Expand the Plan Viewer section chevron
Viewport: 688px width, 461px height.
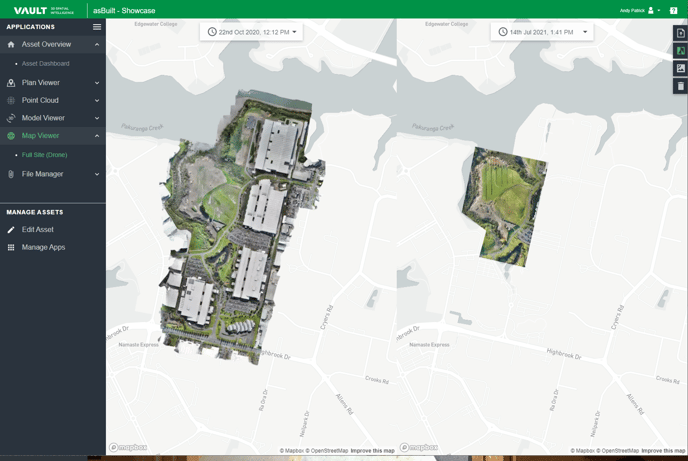(x=97, y=83)
